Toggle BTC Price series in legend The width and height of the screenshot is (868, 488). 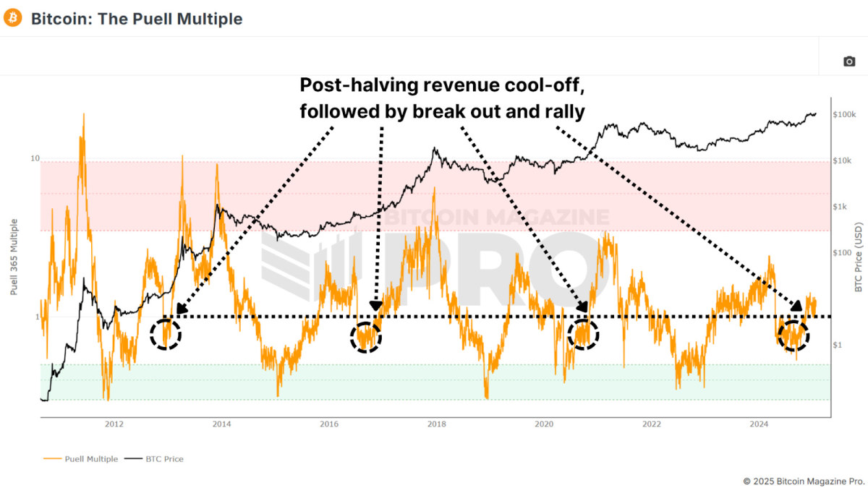(163, 458)
